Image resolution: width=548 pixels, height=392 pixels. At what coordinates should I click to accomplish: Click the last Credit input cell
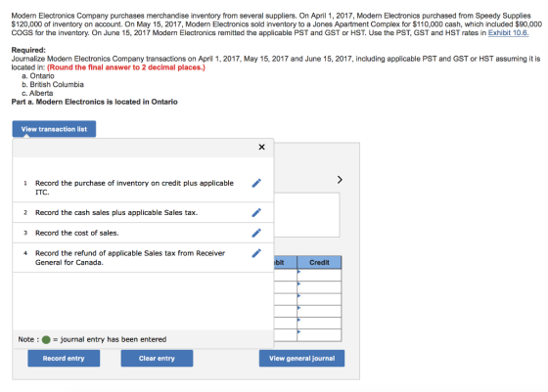pos(319,334)
